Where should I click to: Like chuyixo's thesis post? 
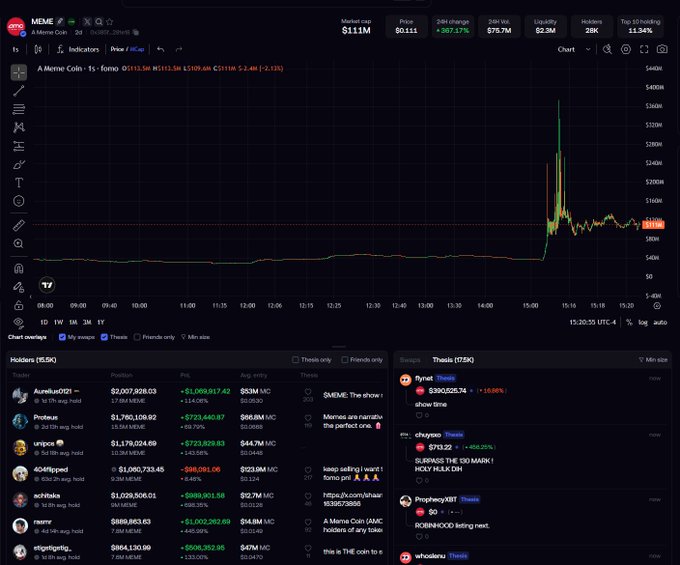[419, 480]
